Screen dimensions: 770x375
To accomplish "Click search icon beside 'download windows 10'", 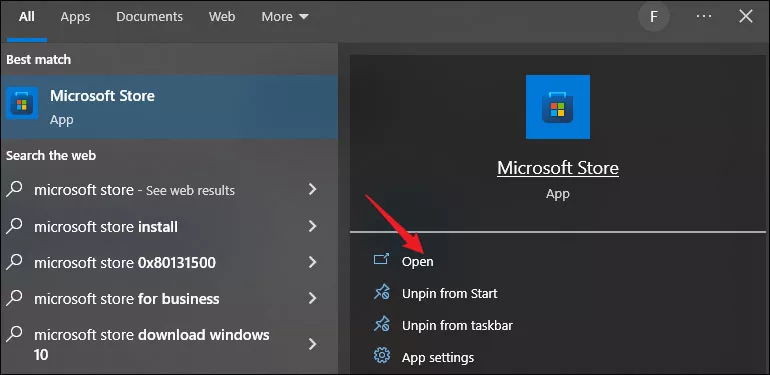I will [x=14, y=334].
